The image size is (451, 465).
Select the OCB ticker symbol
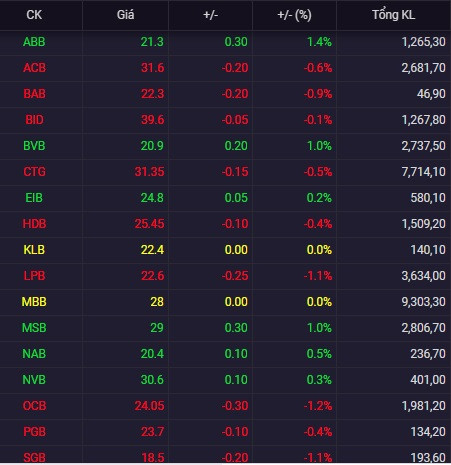click(34, 406)
